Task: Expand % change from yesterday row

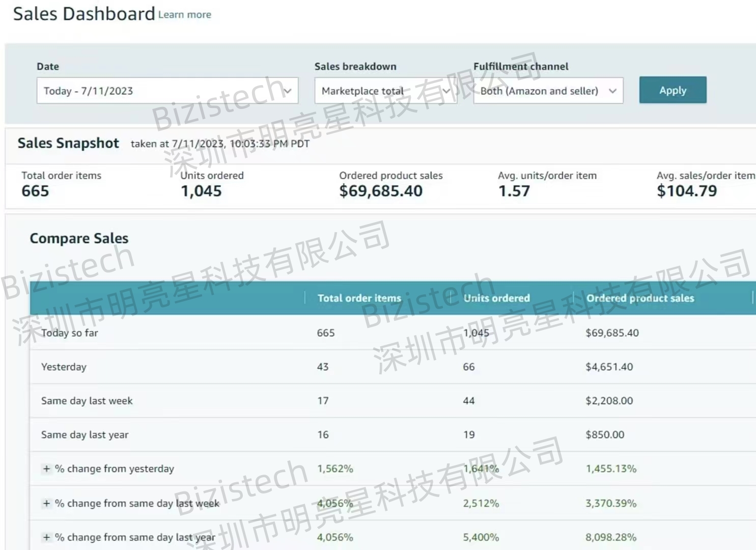Action: pyautogui.click(x=46, y=469)
